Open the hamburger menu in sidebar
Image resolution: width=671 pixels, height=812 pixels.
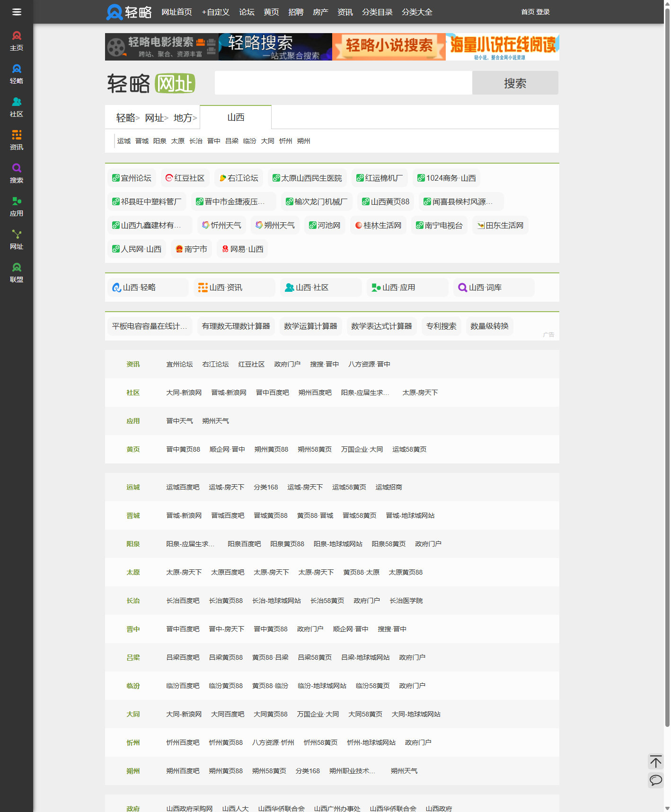[17, 12]
